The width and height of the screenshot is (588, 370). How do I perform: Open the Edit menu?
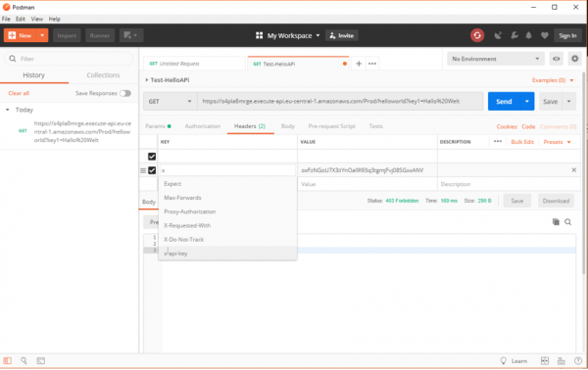point(21,20)
